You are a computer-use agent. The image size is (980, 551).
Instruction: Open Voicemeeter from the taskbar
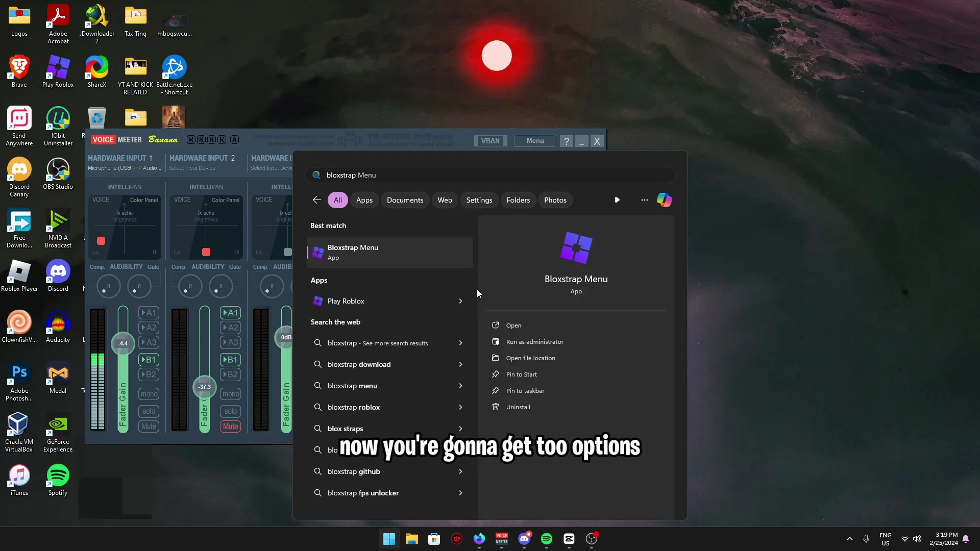click(x=501, y=539)
